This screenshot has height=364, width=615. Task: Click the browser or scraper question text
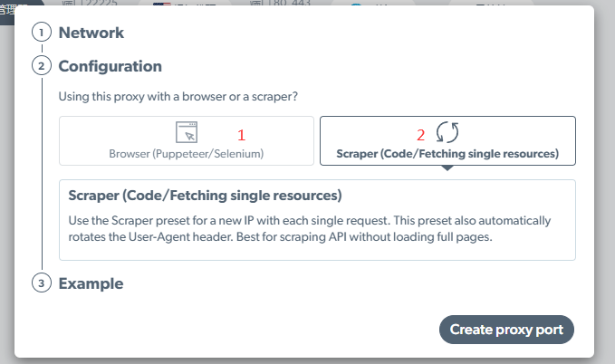(x=178, y=97)
